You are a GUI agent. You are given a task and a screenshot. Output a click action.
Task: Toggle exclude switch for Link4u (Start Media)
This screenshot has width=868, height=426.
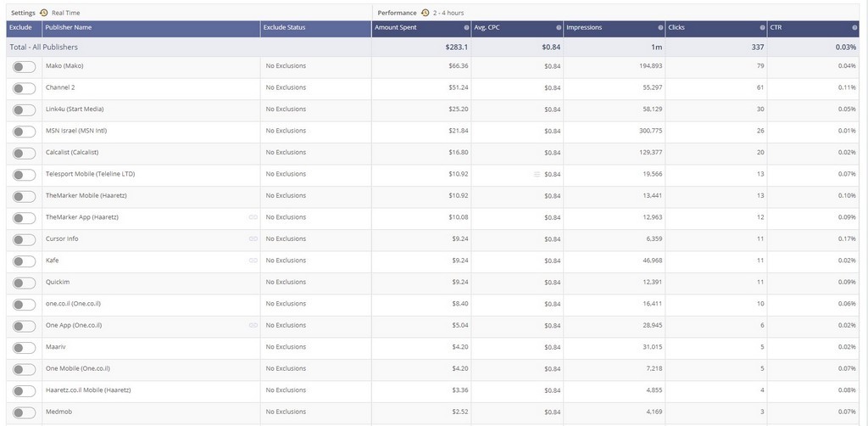point(25,110)
